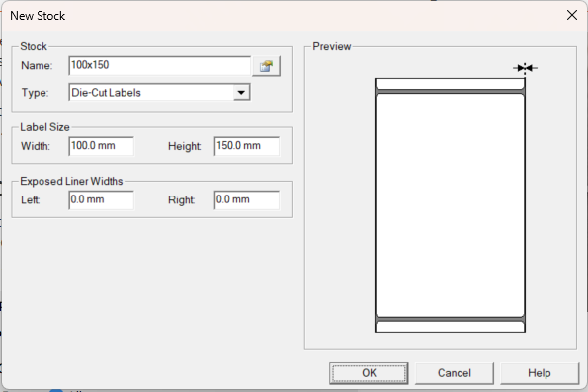Image resolution: width=588 pixels, height=392 pixels.
Task: Select the Die-Cut Labels type combo box
Action: pyautogui.click(x=160, y=92)
